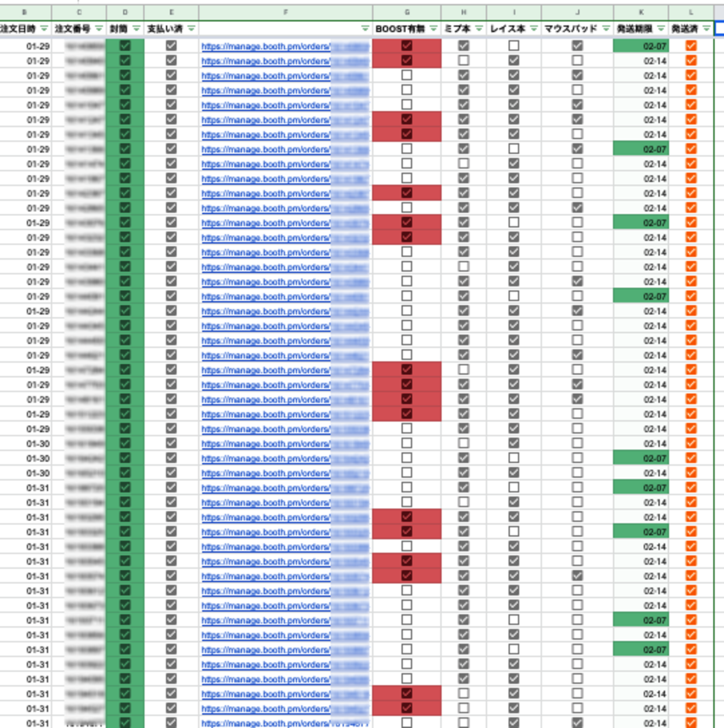Open the 注文番号 column filter
The height and width of the screenshot is (728, 724).
[99, 28]
